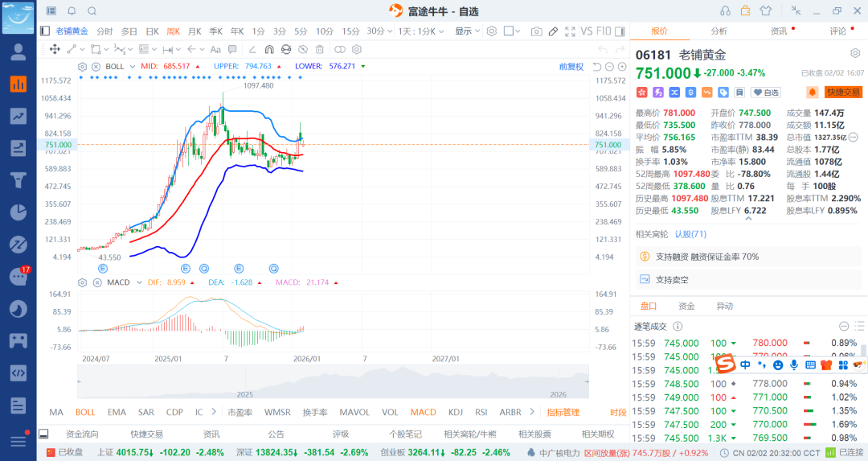Open the 个股笔记 bottom tab
Screen dimensions: 868x461
click(405, 434)
